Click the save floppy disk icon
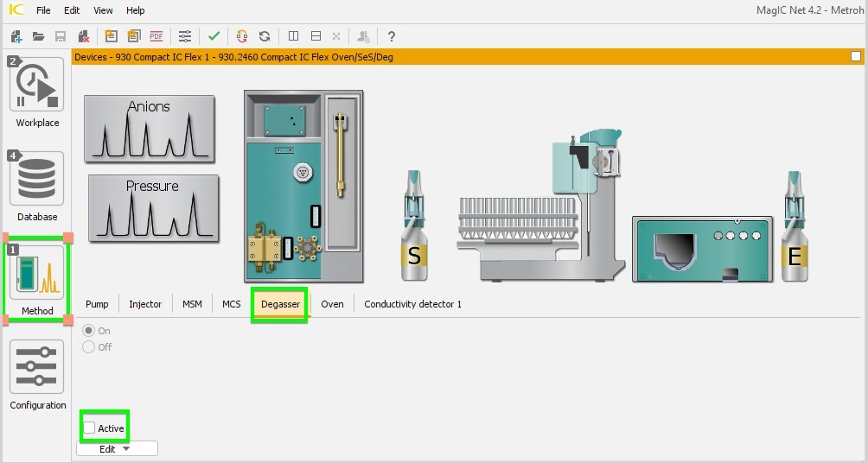This screenshot has width=868, height=463. pyautogui.click(x=61, y=36)
